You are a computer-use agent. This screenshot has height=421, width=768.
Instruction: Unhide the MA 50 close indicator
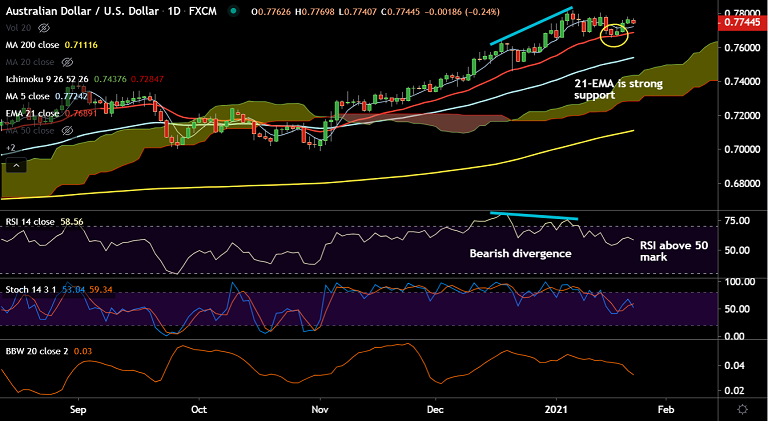click(x=68, y=131)
